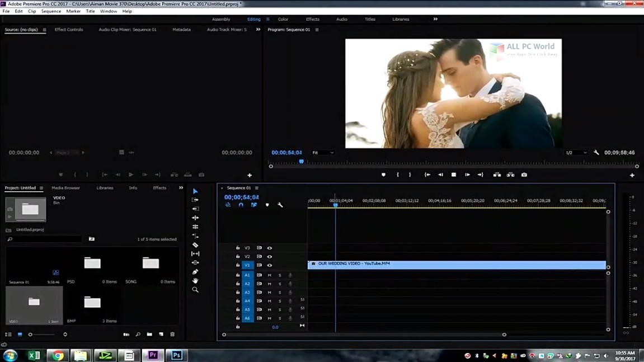The image size is (644, 362).
Task: Activate the Zoom tool magnifier
Action: tap(195, 290)
